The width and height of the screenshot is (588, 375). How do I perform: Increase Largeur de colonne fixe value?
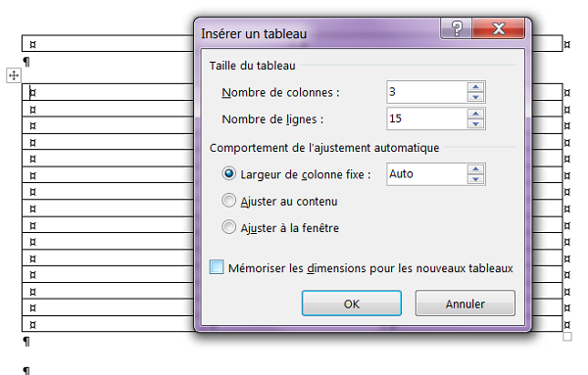tap(475, 169)
